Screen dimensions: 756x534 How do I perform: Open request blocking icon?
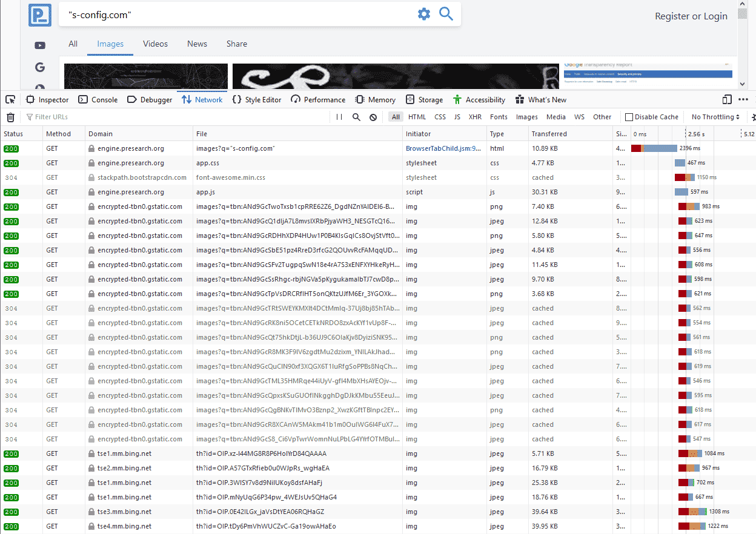tap(373, 117)
